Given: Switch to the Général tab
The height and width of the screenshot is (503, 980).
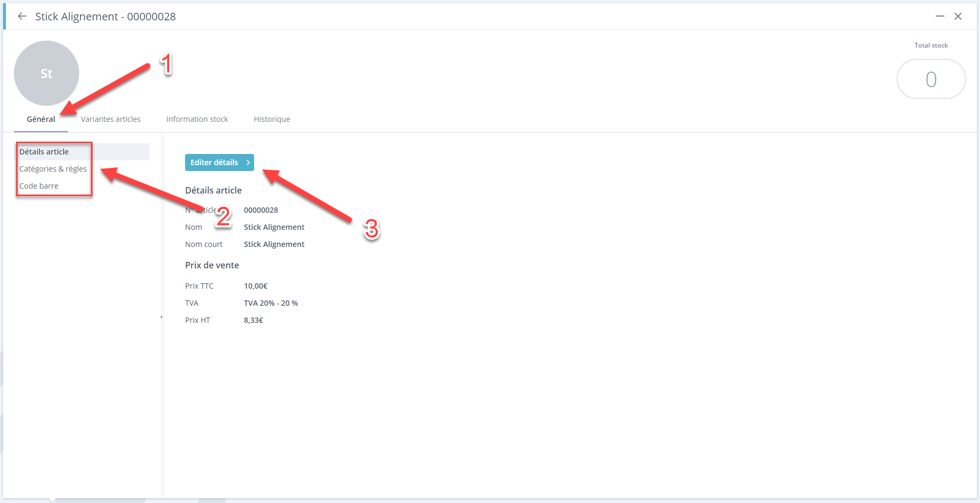Looking at the screenshot, I should coord(41,119).
